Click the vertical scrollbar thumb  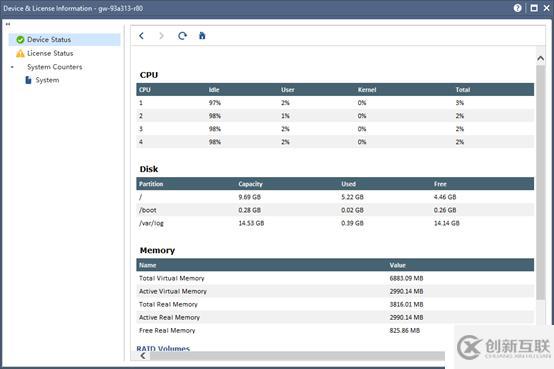click(541, 182)
